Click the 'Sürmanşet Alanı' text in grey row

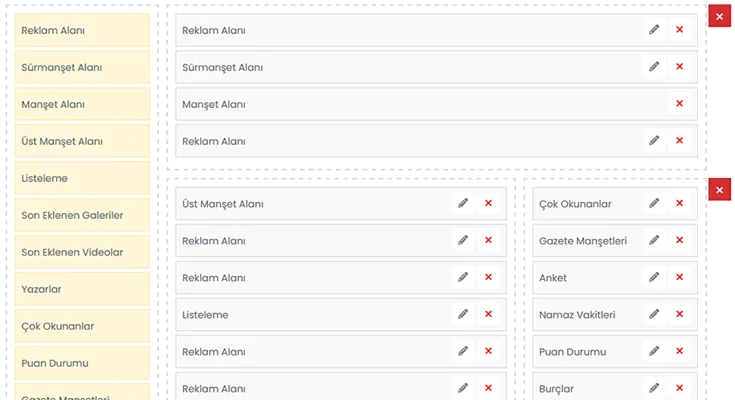point(222,68)
